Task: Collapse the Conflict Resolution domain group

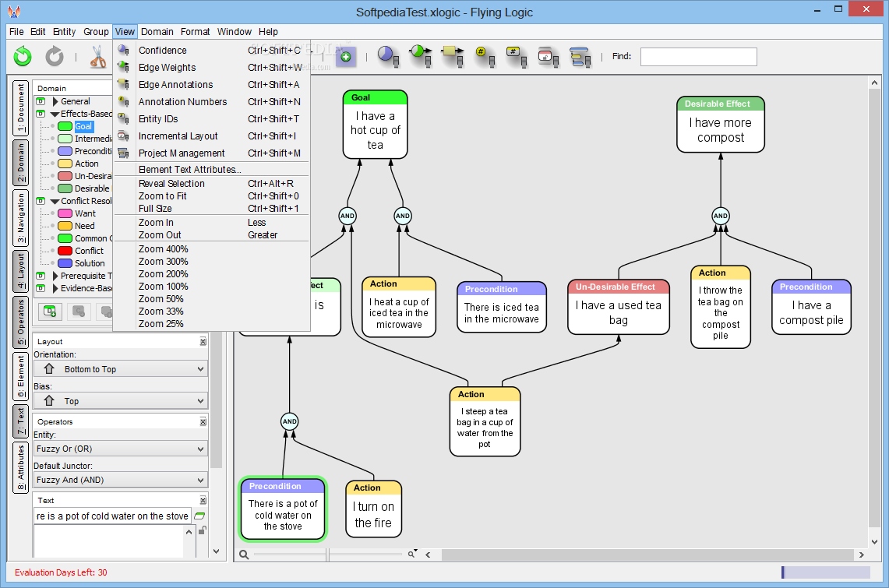Action: click(x=55, y=201)
